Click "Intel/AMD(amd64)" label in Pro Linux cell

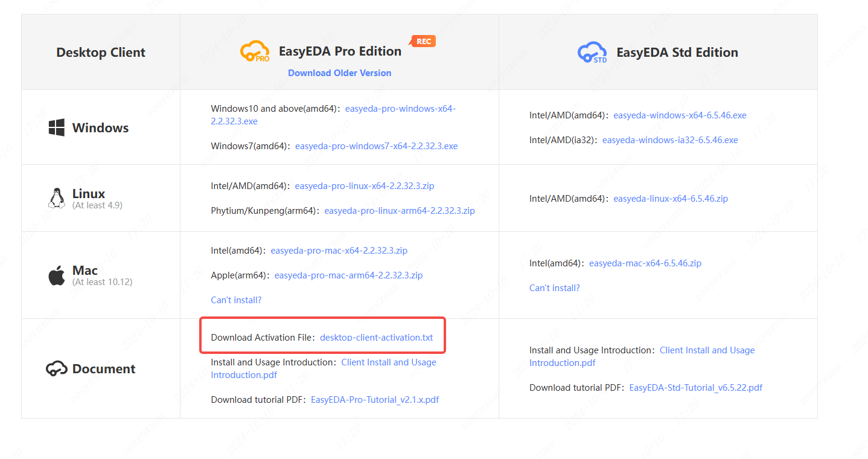(250, 186)
